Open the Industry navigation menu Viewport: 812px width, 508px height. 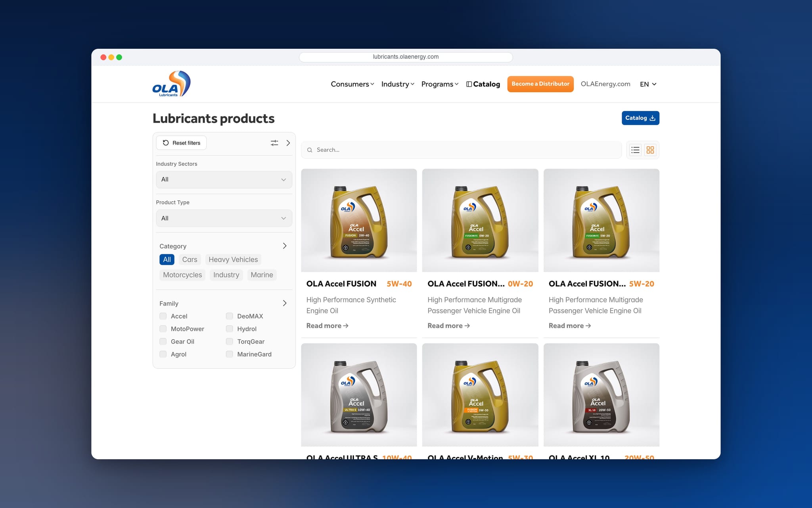coord(398,84)
